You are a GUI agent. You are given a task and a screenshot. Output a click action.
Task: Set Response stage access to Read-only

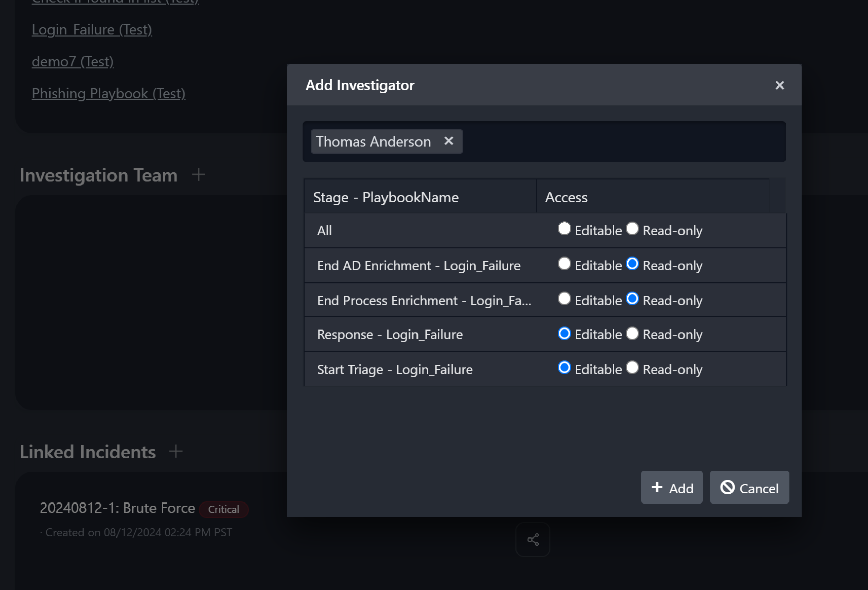coord(632,333)
